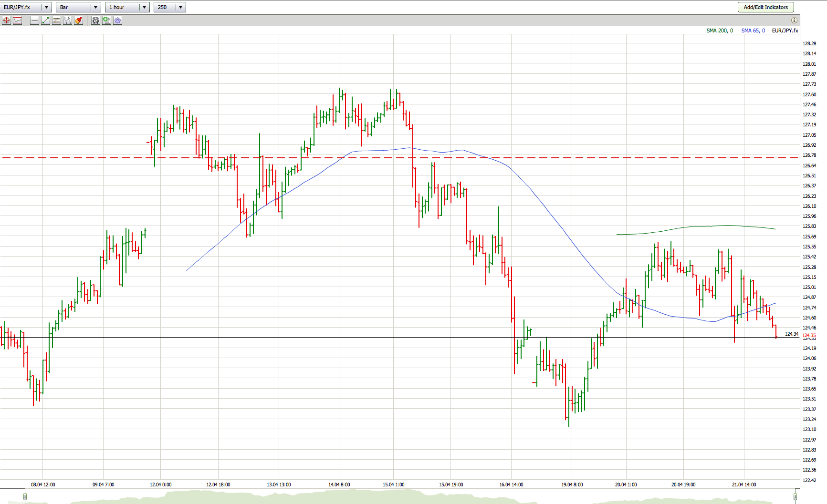This screenshot has width=827, height=504.
Task: Select the crosshair cursor tool
Action: [6, 21]
